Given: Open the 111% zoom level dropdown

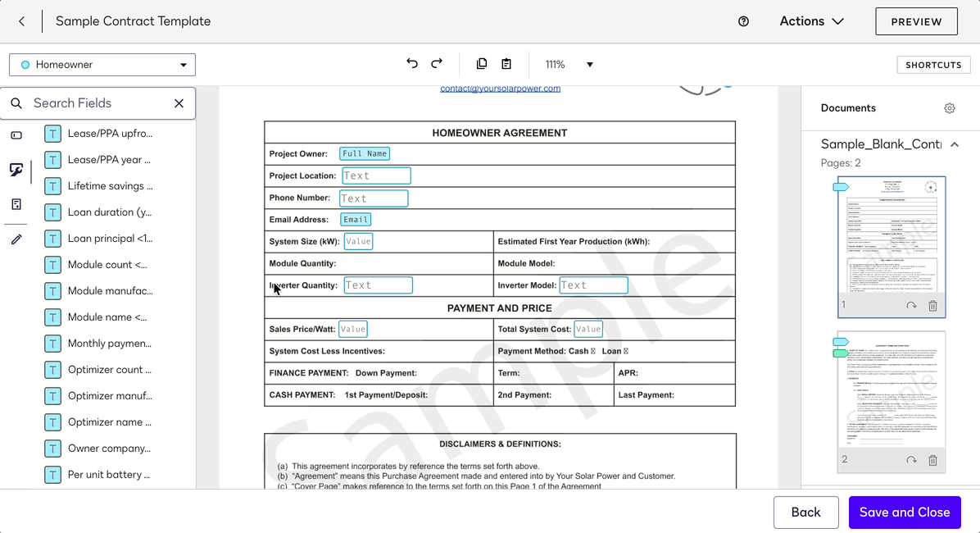Looking at the screenshot, I should [569, 65].
